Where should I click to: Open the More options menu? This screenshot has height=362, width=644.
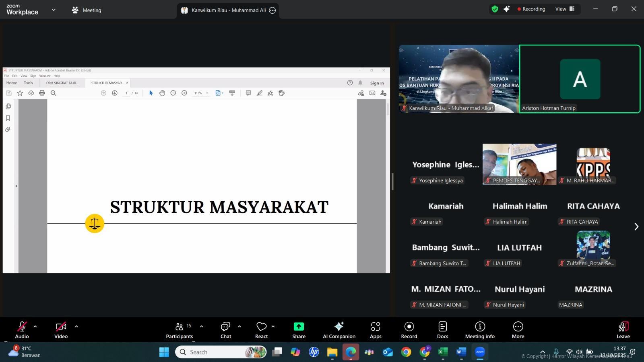tap(518, 330)
